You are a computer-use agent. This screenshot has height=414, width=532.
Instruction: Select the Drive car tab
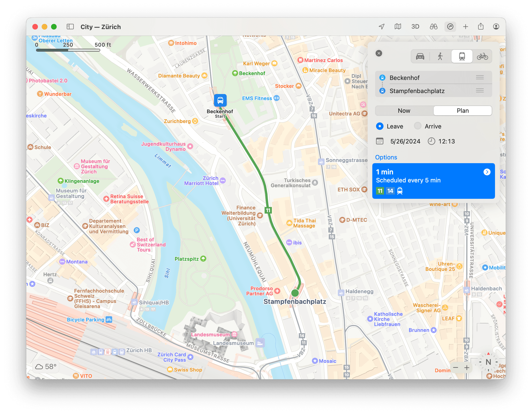[420, 56]
